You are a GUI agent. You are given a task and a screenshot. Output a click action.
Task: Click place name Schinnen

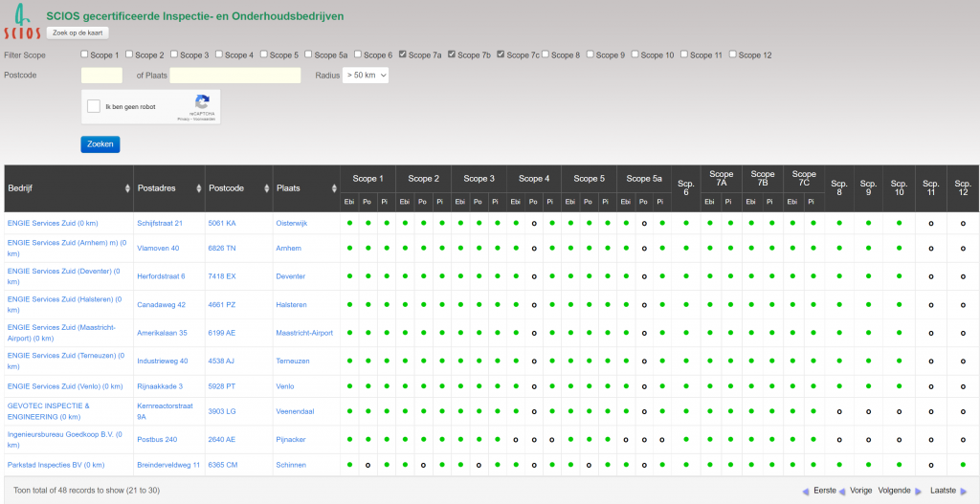[x=291, y=465]
